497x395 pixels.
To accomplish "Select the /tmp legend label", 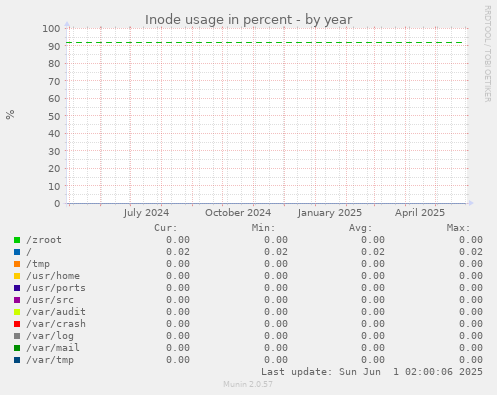I will [x=38, y=264].
